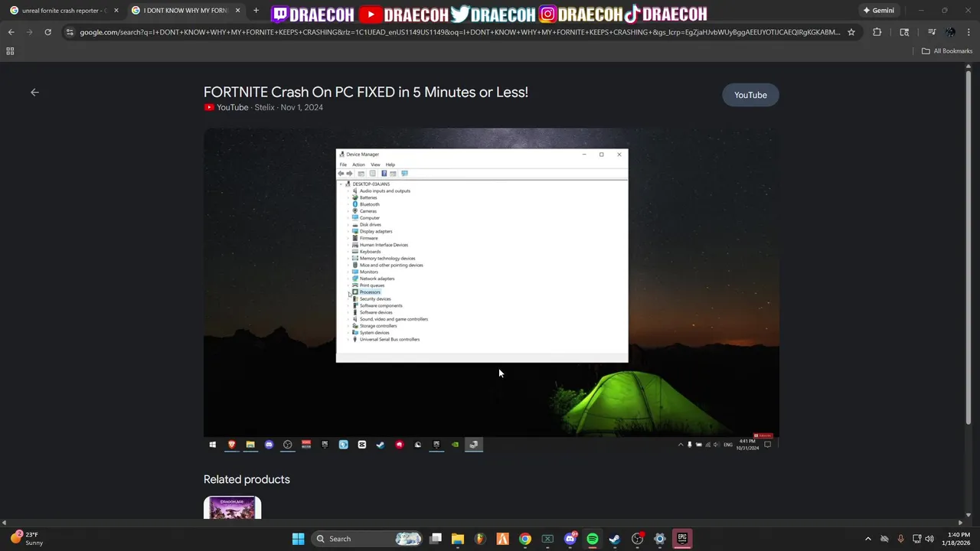
Task: Click the vertical page scrollbar thumb
Action: pyautogui.click(x=969, y=249)
